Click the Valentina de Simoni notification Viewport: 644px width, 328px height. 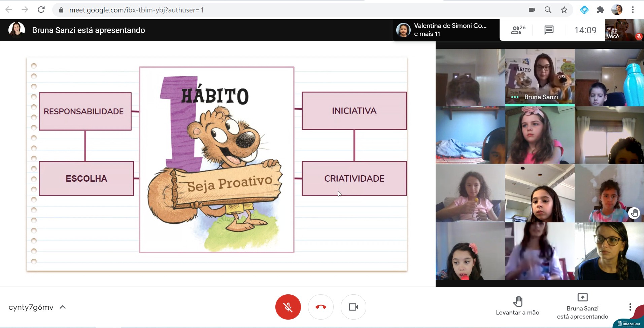pos(446,30)
